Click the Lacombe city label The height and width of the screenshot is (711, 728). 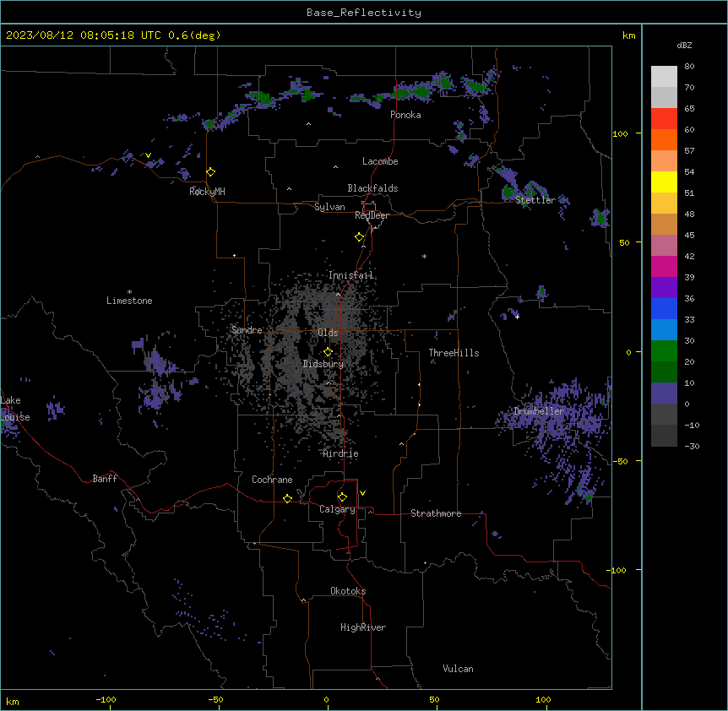380,161
